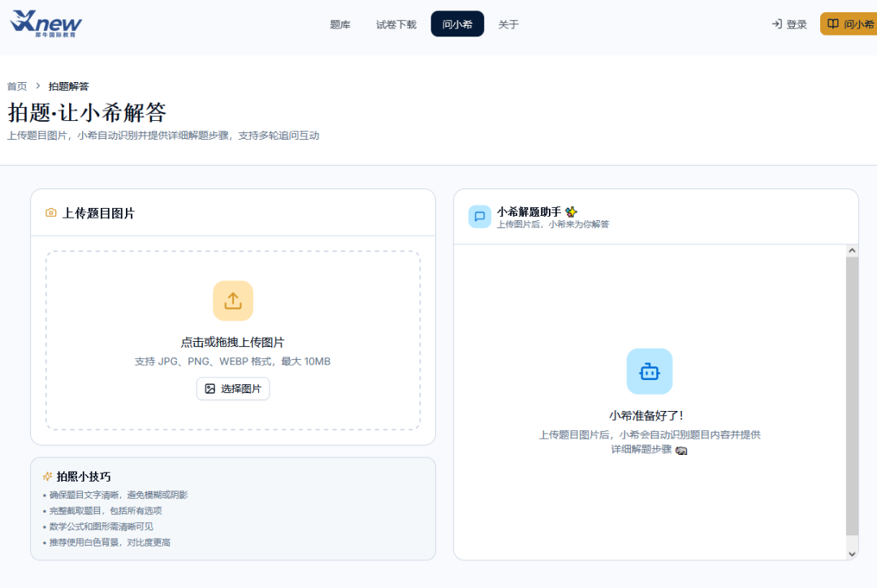This screenshot has height=588, width=877.
Task: Click the 上传题目图片 panel title
Action: click(98, 213)
